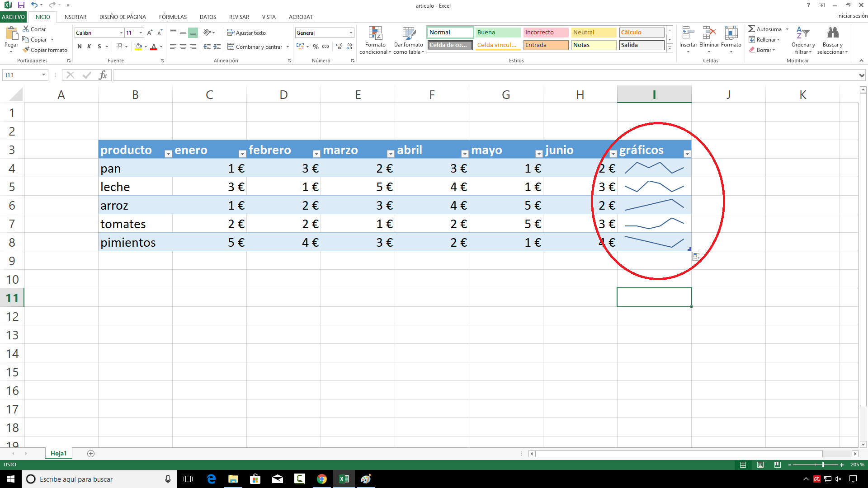Screen dimensions: 868x488
Task: Click the Combinar y centrar button
Action: [x=255, y=47]
